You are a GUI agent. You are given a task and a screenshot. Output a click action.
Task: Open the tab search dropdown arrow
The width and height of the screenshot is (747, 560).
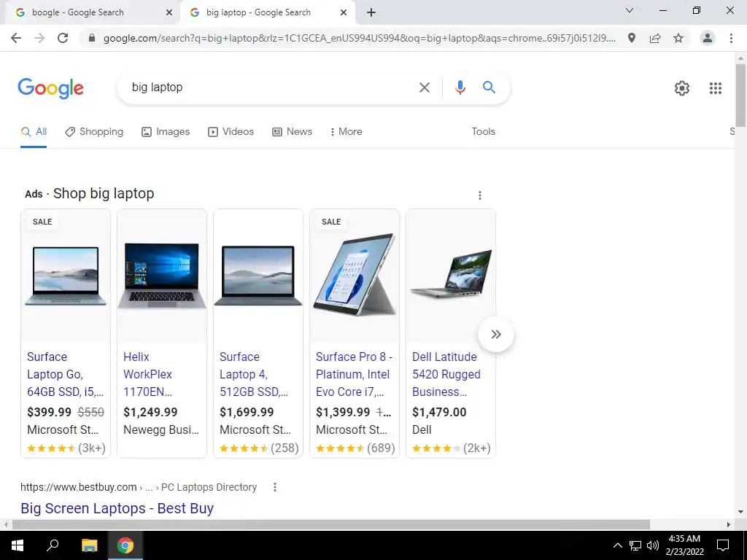(x=630, y=10)
